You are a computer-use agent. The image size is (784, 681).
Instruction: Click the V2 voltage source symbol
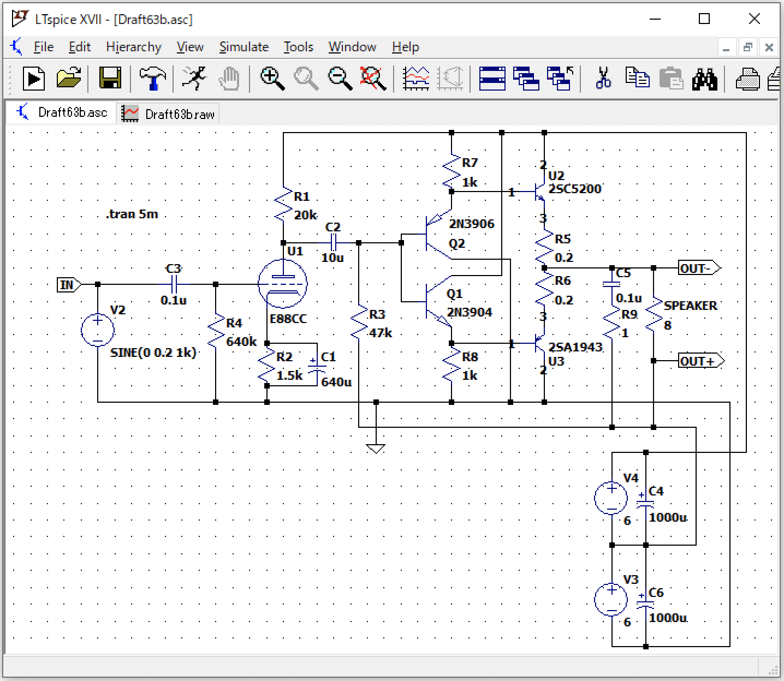click(98, 330)
